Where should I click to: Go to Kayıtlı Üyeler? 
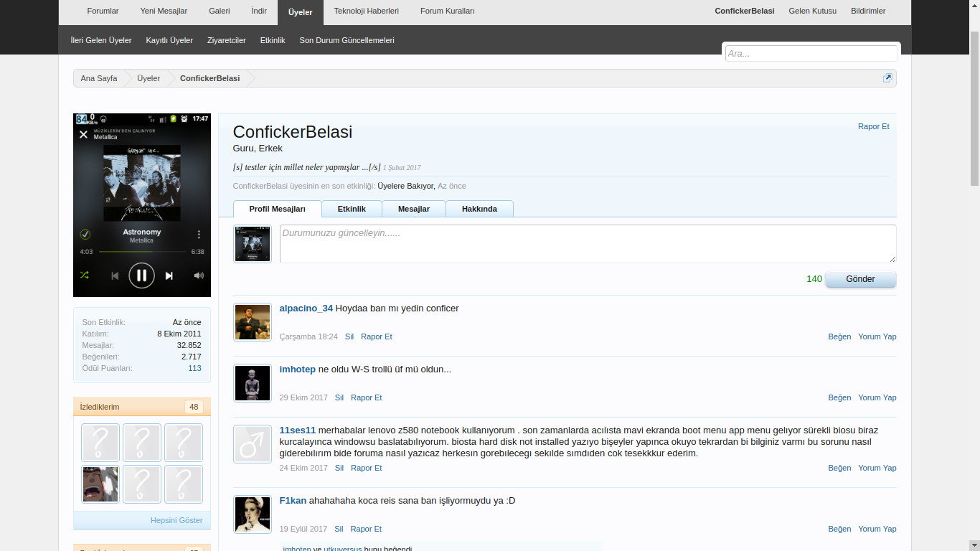coord(169,40)
